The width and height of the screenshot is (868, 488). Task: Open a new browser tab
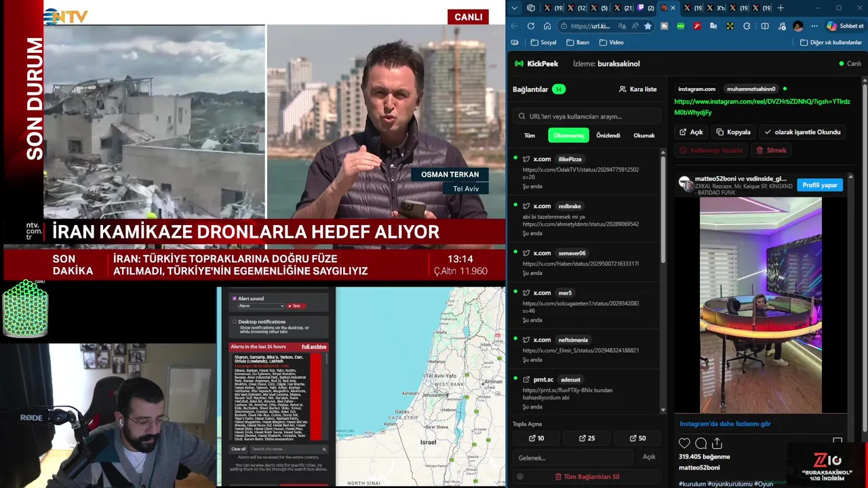pos(781,8)
